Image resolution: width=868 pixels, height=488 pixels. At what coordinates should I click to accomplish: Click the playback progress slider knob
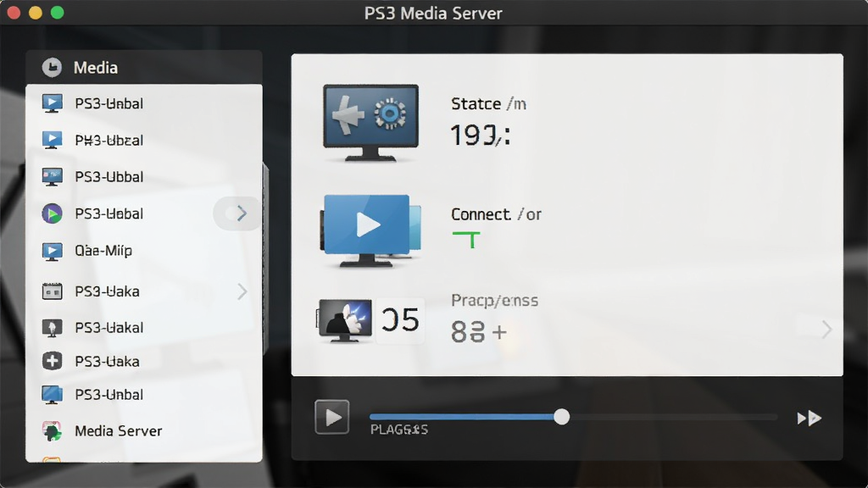pos(561,417)
